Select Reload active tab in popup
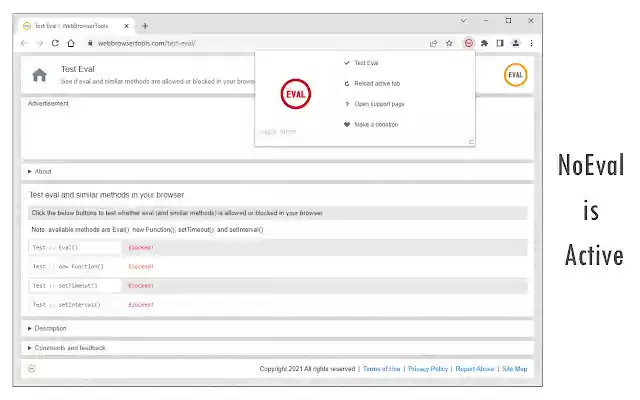This screenshot has width=640, height=400. 377,83
